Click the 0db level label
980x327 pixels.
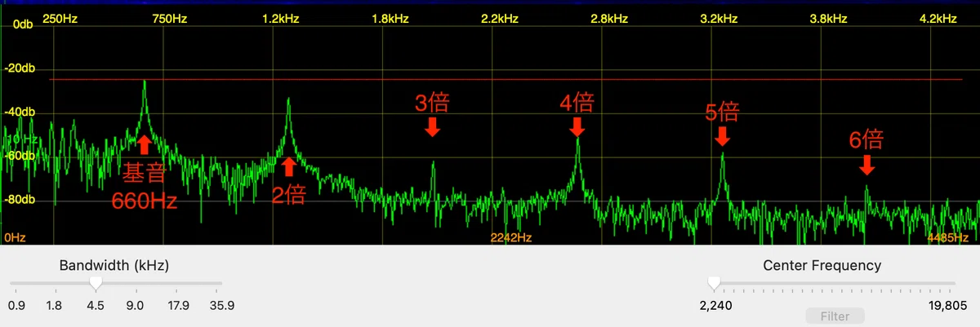coord(22,25)
